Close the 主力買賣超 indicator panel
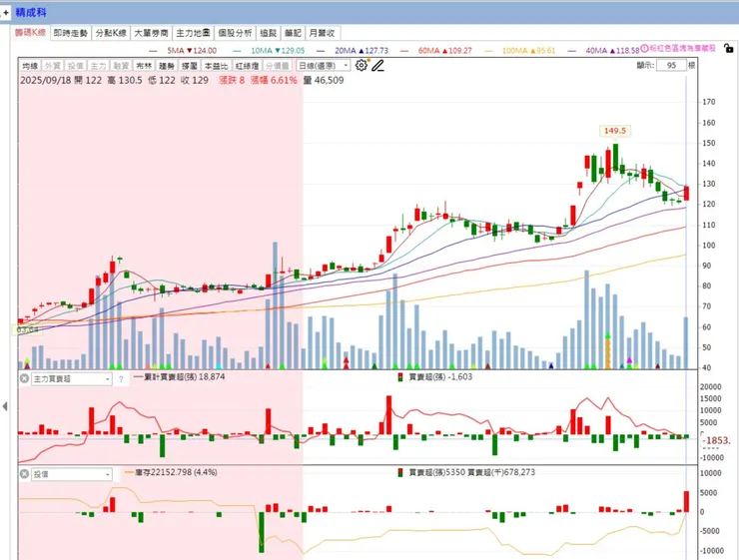 coord(25,378)
